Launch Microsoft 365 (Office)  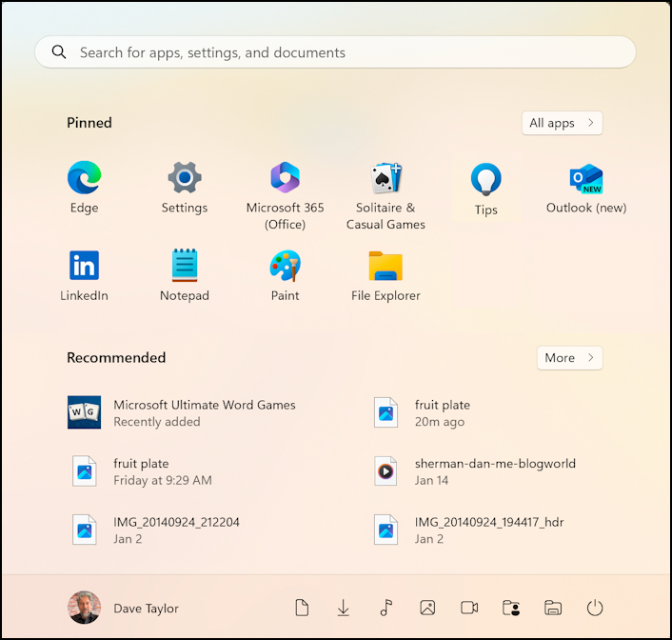tap(285, 196)
